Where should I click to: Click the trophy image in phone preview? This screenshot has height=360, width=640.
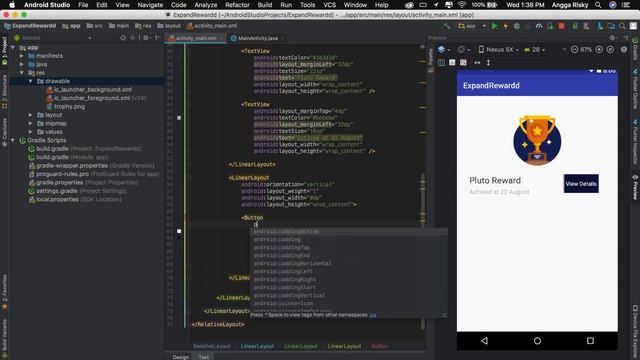coord(537,140)
